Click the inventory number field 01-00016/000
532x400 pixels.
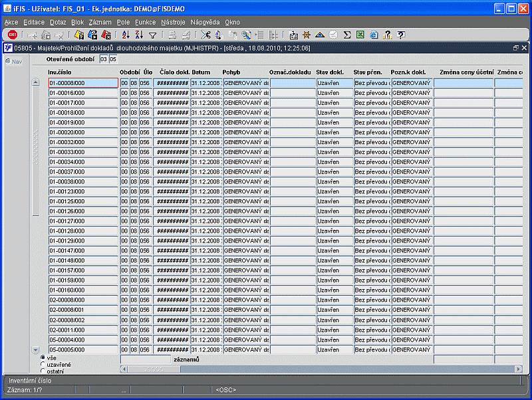(83, 93)
